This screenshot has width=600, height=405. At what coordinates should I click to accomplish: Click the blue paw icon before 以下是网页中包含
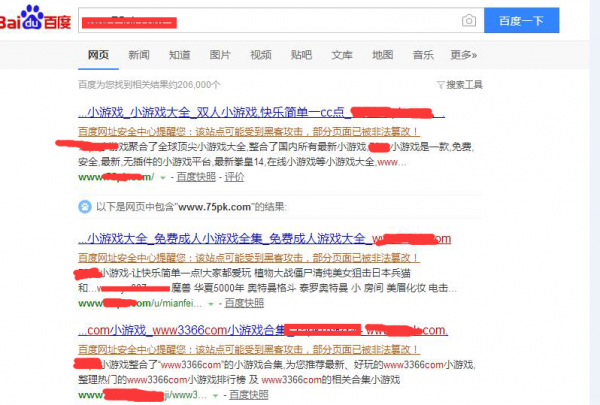(x=85, y=207)
